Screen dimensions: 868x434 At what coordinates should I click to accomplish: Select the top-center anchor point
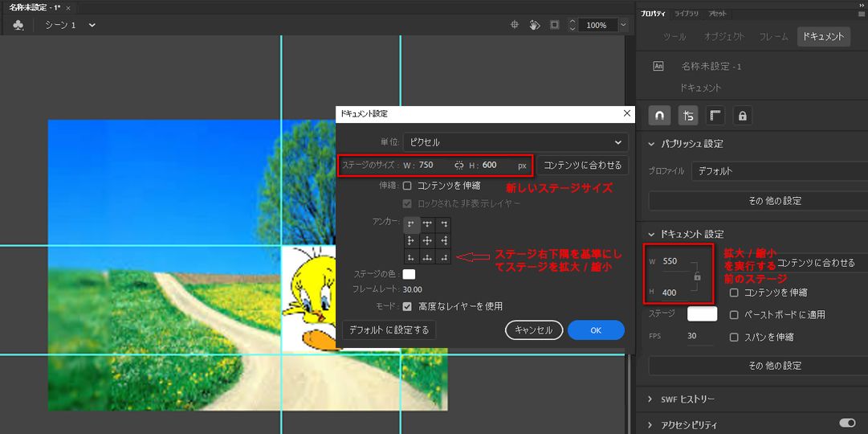[427, 224]
